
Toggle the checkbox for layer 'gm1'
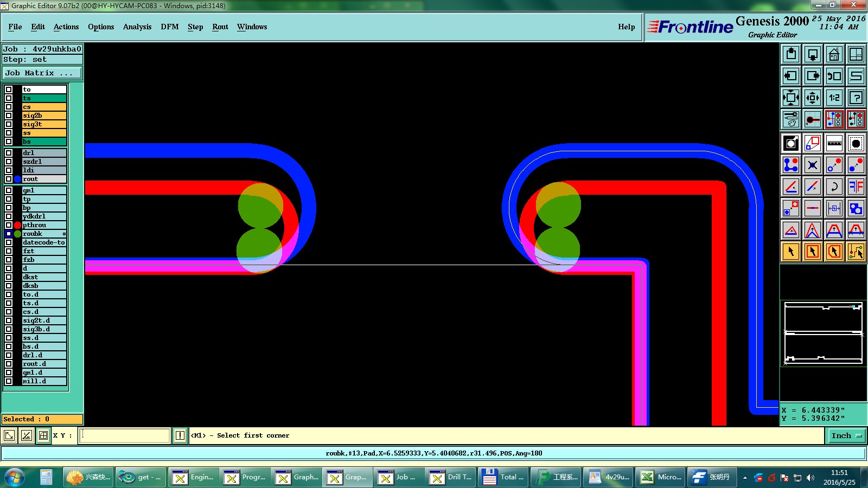coord(9,190)
